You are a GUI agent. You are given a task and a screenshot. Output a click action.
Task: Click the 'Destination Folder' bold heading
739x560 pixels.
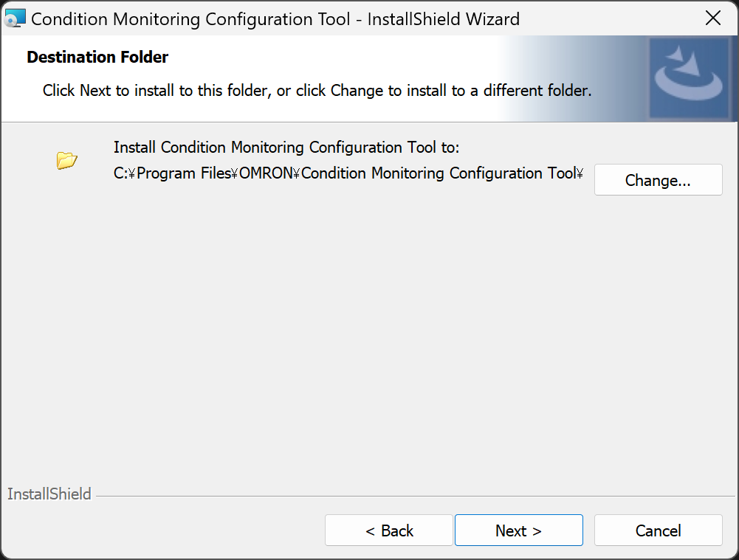[97, 57]
